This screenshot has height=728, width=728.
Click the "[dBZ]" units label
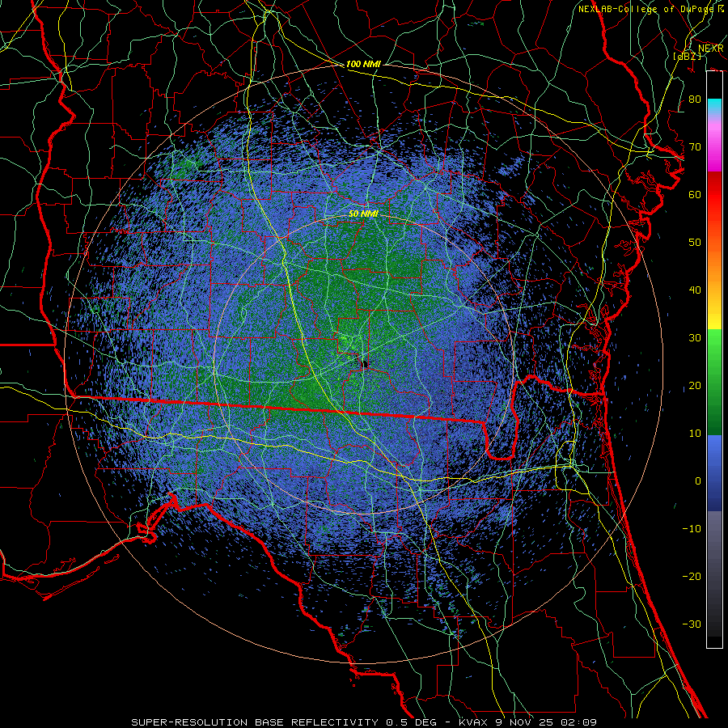point(687,56)
